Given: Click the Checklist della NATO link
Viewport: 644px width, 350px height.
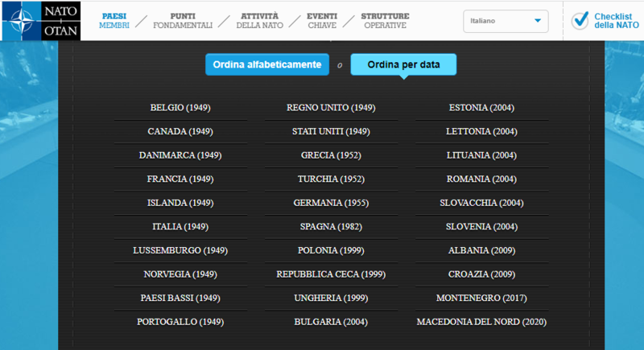Looking at the screenshot, I should pyautogui.click(x=617, y=20).
